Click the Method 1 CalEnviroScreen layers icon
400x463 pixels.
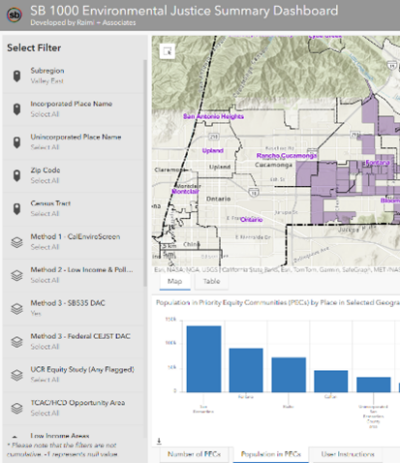17,242
